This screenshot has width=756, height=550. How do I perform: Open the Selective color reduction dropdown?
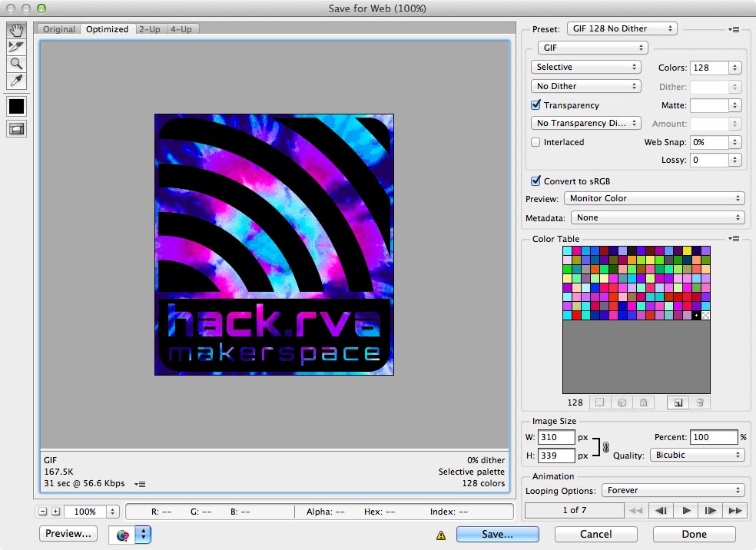pyautogui.click(x=585, y=67)
